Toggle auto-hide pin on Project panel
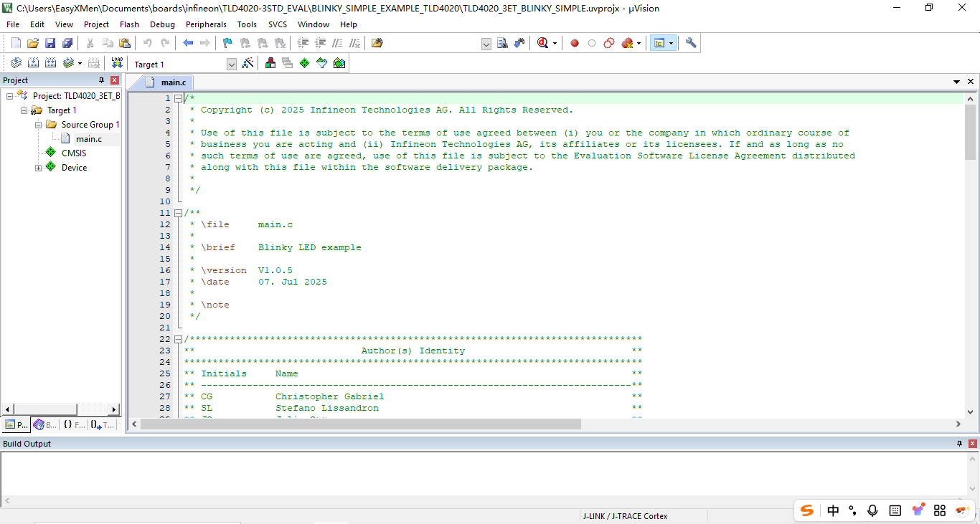Image resolution: width=980 pixels, height=524 pixels. click(x=101, y=80)
